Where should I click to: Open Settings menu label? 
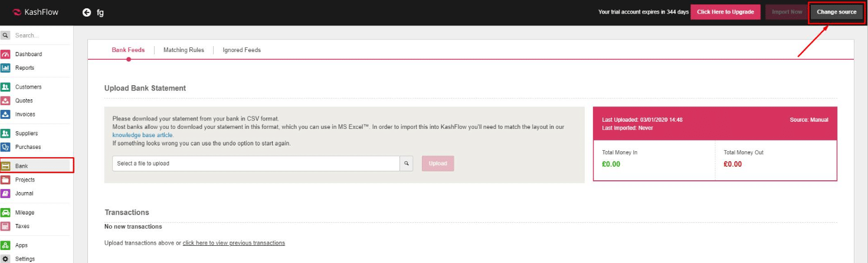pos(25,259)
